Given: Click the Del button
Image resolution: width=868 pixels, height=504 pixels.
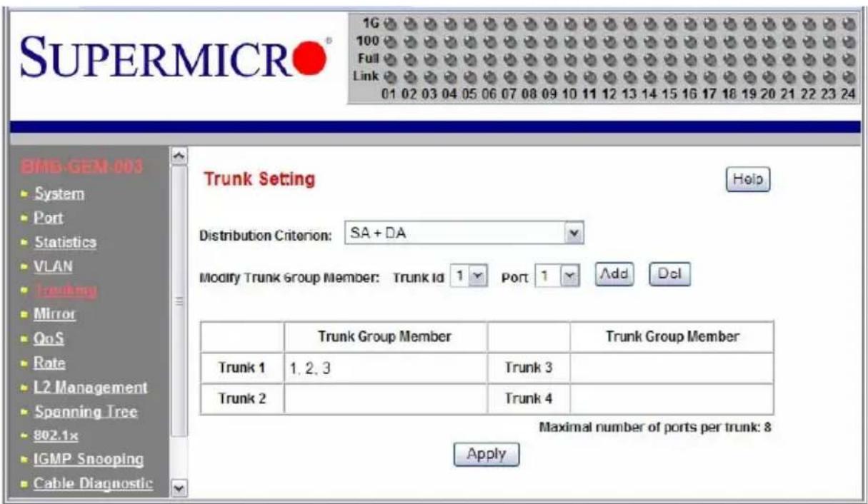Looking at the screenshot, I should [669, 275].
